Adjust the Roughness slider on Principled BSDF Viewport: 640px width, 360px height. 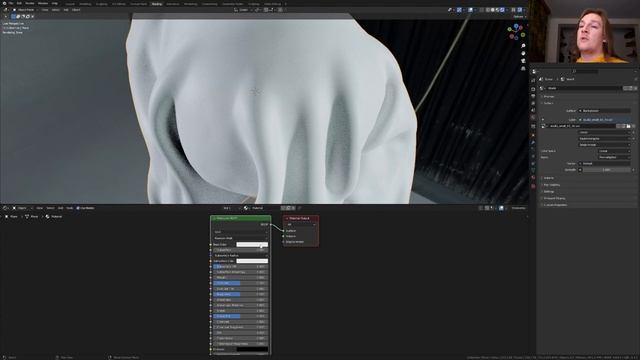pos(240,294)
